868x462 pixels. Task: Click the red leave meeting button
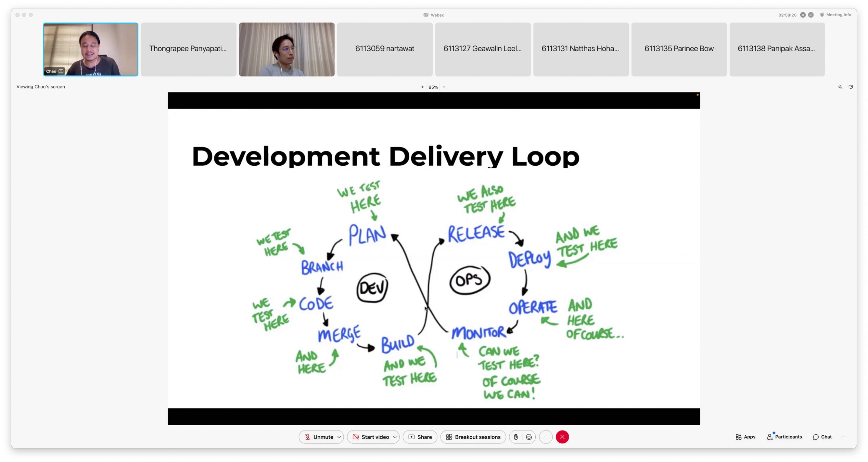pyautogui.click(x=562, y=437)
